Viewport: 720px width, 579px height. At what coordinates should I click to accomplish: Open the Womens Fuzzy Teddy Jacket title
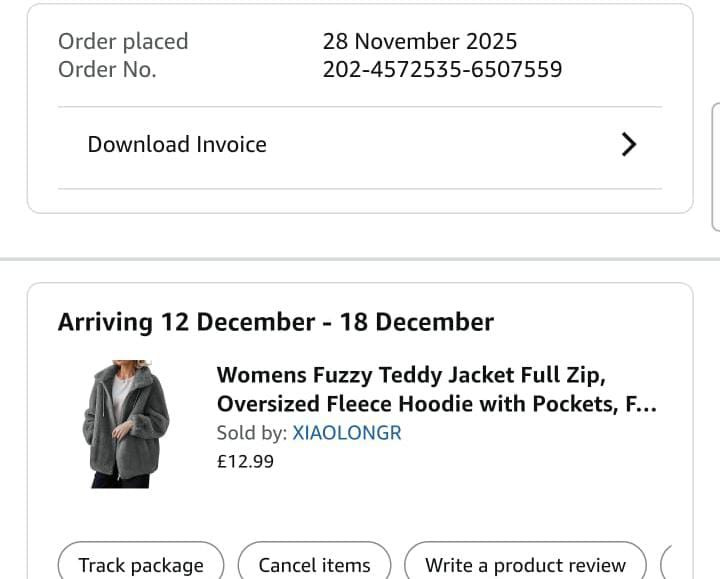pos(411,375)
